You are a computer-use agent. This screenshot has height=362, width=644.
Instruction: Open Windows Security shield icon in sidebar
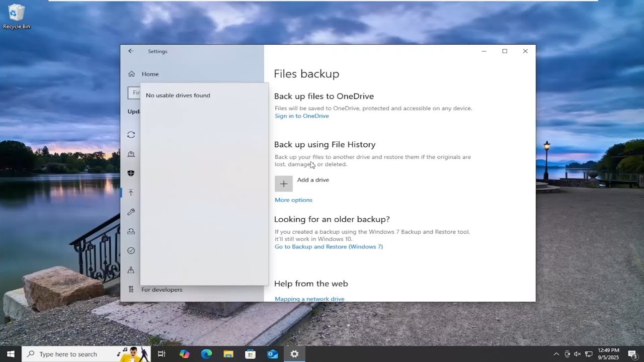pyautogui.click(x=131, y=173)
